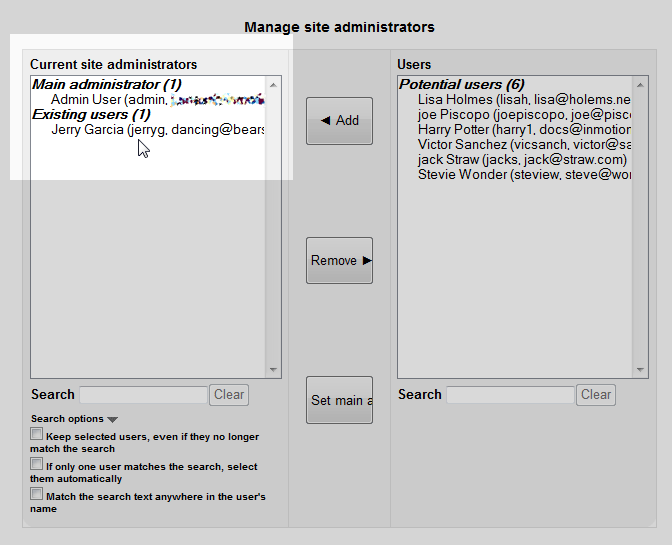Click the Add button
Image resolution: width=672 pixels, height=545 pixels.
click(x=339, y=121)
